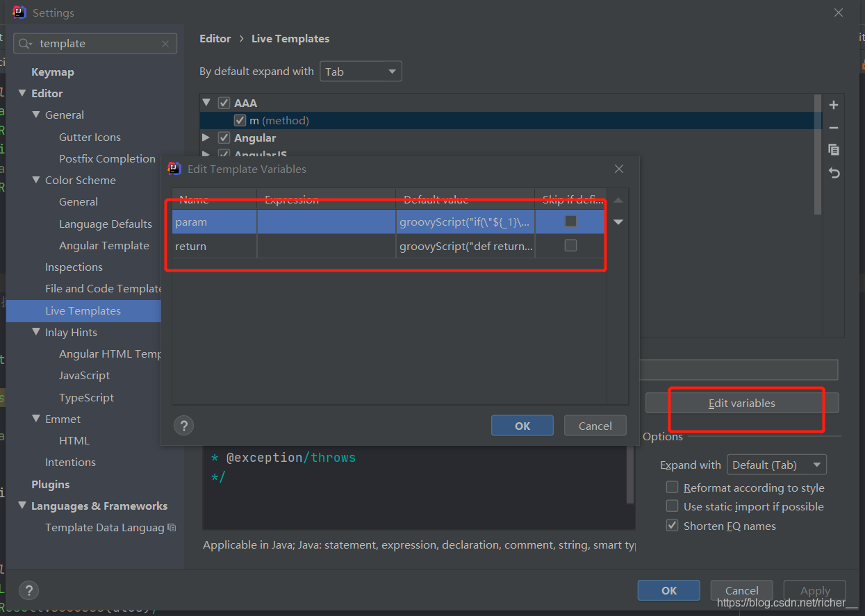Click the move variable down arrow
Screen dimensions: 865x616
click(618, 222)
